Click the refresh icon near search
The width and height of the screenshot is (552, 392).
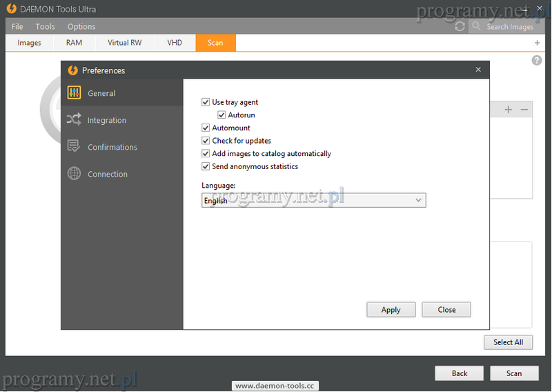460,26
